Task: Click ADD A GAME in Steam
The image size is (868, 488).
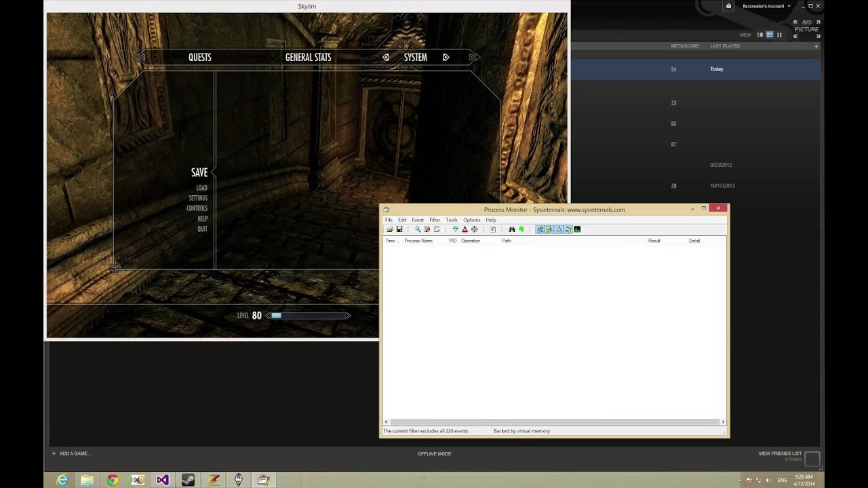Action: point(71,453)
